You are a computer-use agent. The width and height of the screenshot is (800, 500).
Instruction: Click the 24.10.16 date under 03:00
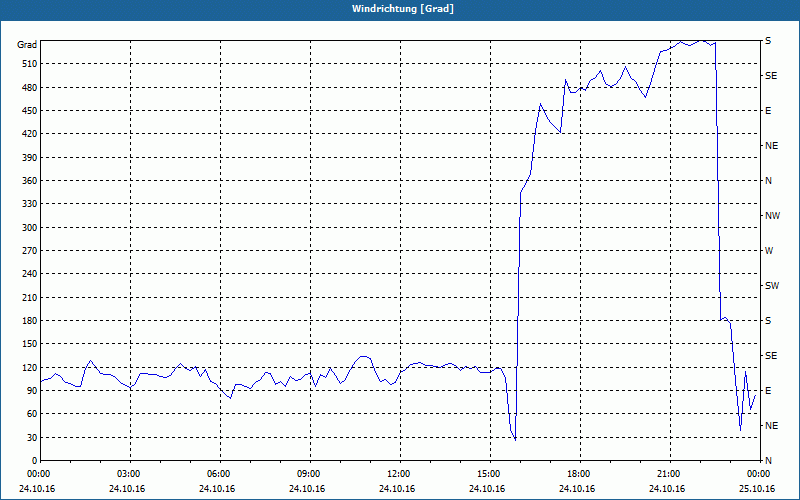pyautogui.click(x=127, y=489)
